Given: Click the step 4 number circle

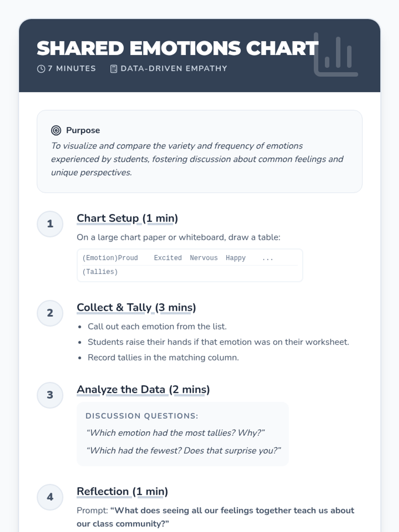Looking at the screenshot, I should pyautogui.click(x=50, y=497).
